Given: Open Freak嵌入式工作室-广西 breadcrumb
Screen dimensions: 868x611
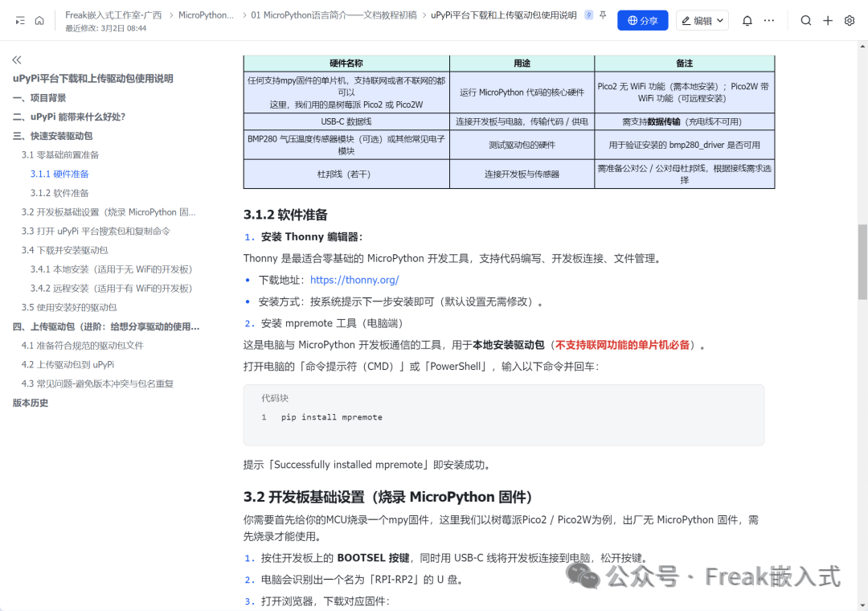Looking at the screenshot, I should pos(113,15).
